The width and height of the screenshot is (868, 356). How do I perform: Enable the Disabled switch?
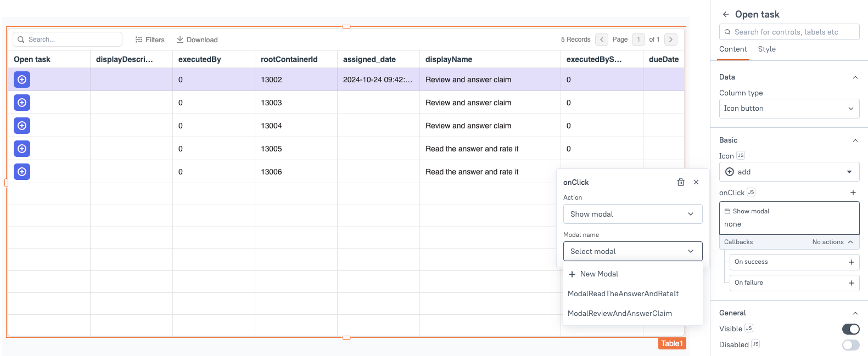click(x=850, y=344)
